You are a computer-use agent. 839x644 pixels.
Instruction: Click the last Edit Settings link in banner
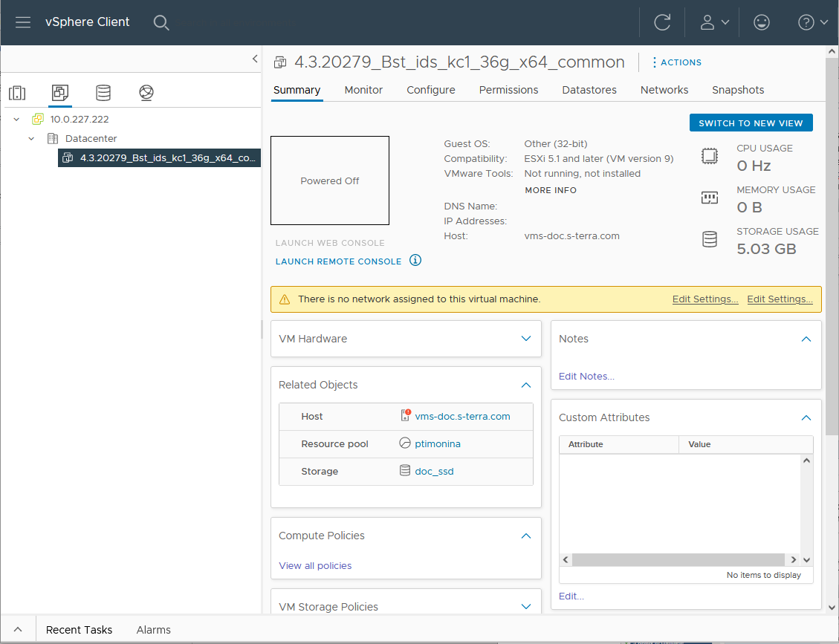pyautogui.click(x=780, y=299)
